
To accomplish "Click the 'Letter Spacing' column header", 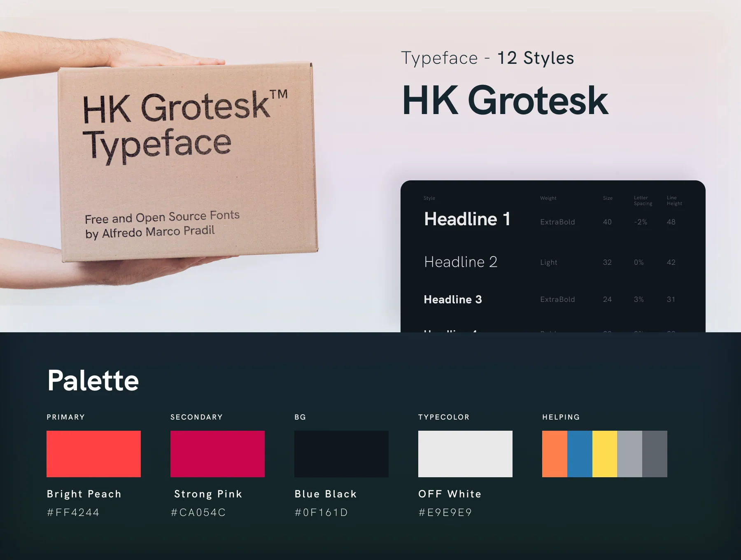I will click(x=643, y=201).
